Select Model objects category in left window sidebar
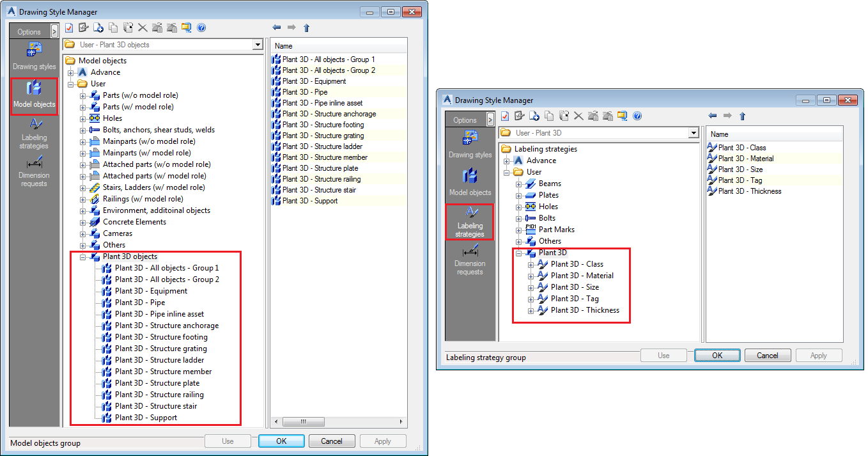This screenshot has height=456, width=868. coord(34,97)
